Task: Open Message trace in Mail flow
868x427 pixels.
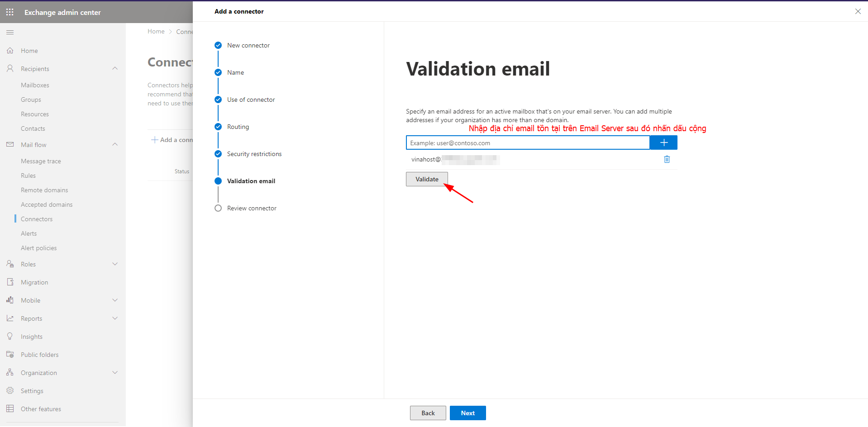Action: click(41, 161)
